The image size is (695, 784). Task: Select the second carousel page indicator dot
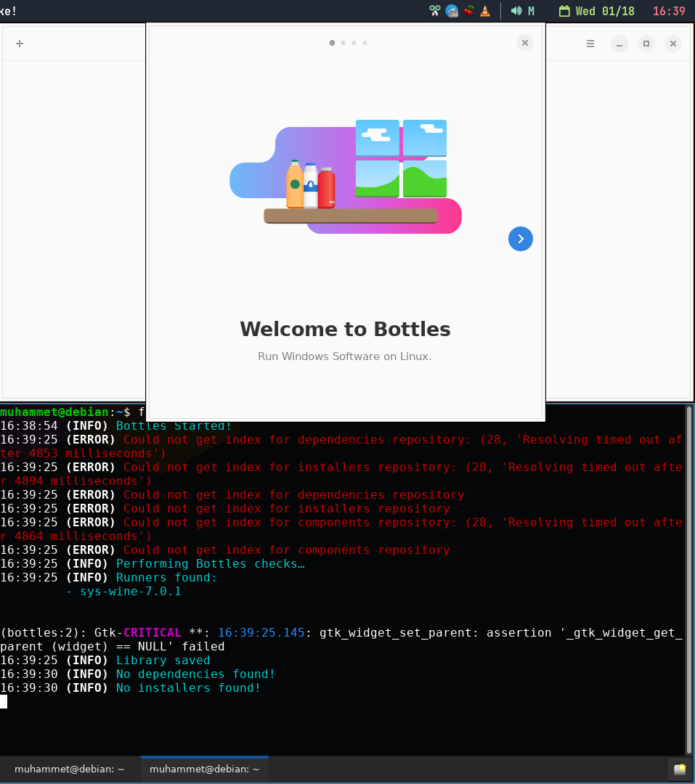pos(343,43)
